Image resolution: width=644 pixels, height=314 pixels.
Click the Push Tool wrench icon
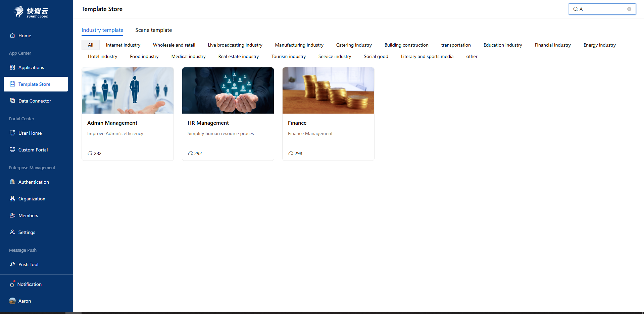click(12, 264)
